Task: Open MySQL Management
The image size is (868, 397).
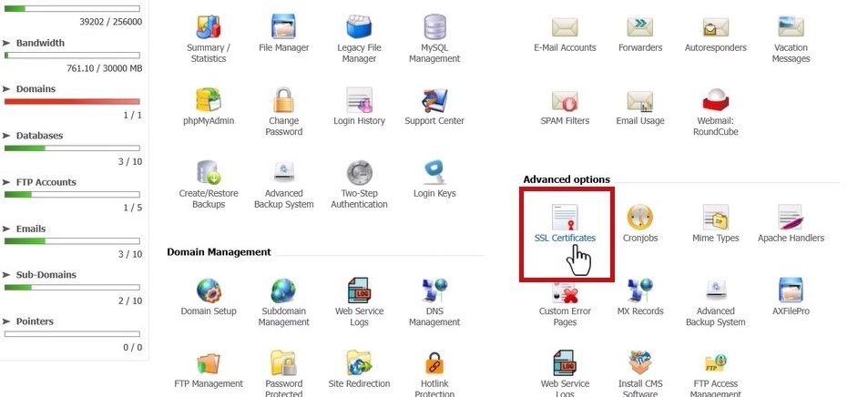Action: [x=434, y=26]
